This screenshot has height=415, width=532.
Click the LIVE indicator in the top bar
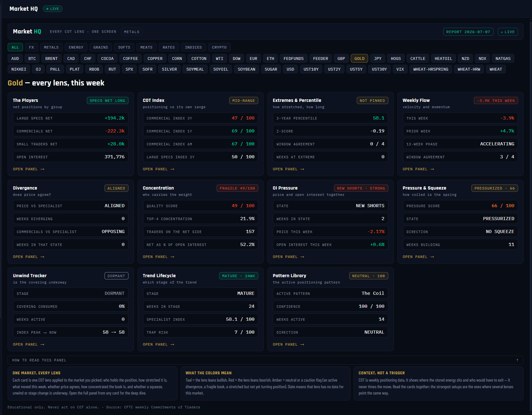tap(53, 9)
